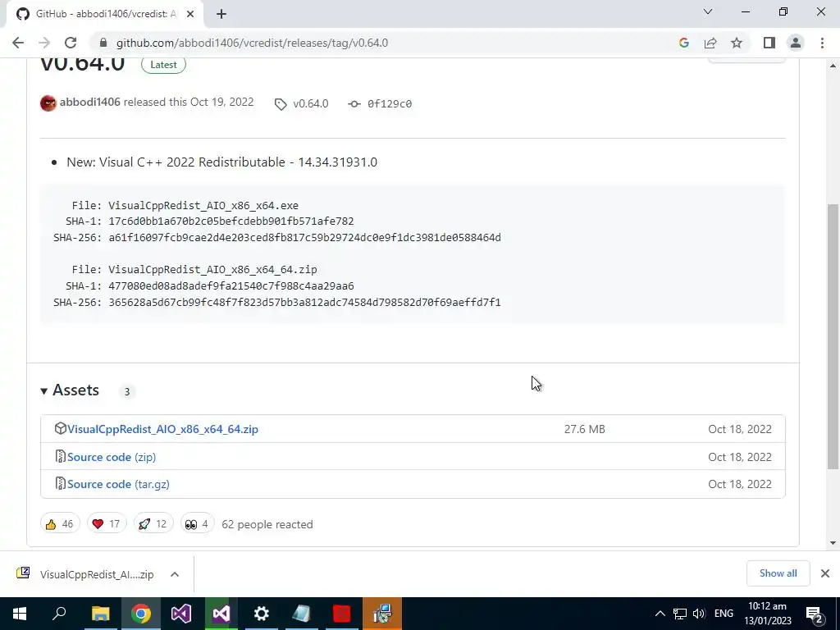840x630 pixels.
Task: Open the notebook app in the taskbar
Action: (x=301, y=614)
